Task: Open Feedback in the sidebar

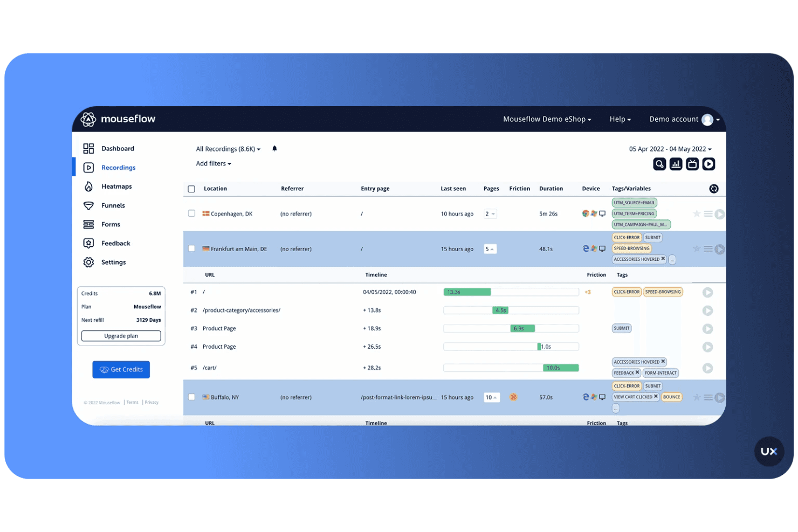Action: point(107,243)
